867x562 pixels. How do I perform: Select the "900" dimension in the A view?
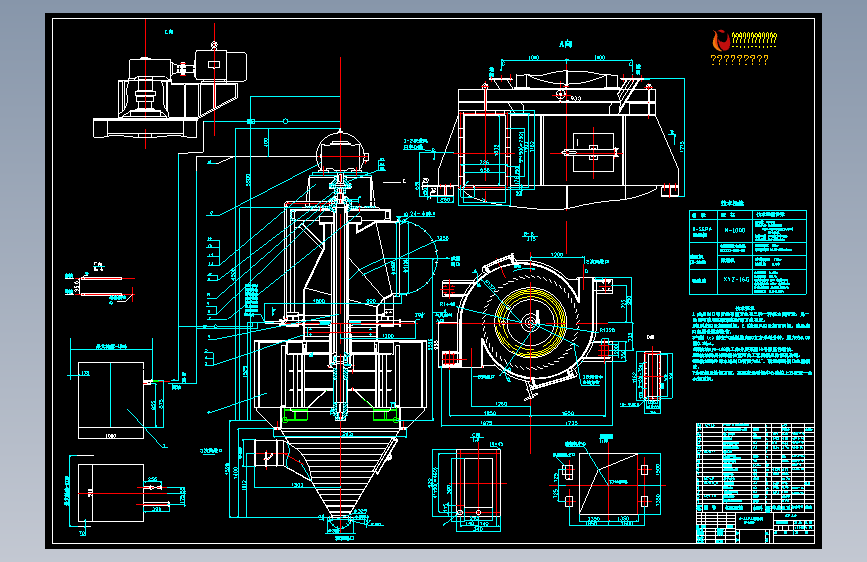click(x=576, y=99)
